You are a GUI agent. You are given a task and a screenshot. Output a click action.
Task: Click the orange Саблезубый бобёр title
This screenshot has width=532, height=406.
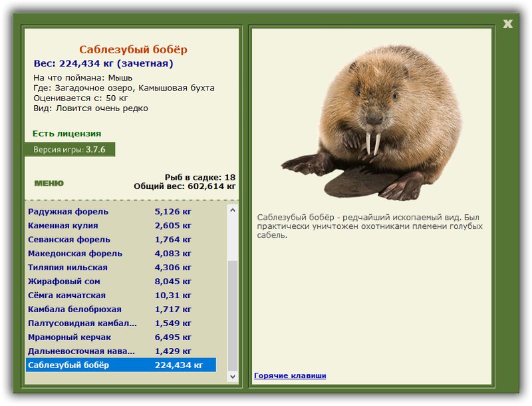pos(133,49)
